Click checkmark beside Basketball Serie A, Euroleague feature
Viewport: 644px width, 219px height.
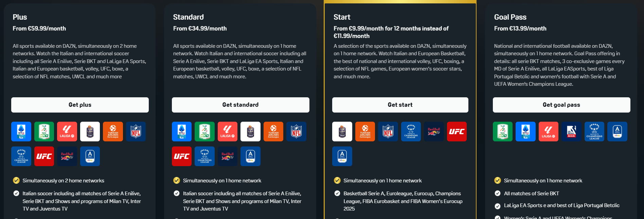click(x=337, y=193)
